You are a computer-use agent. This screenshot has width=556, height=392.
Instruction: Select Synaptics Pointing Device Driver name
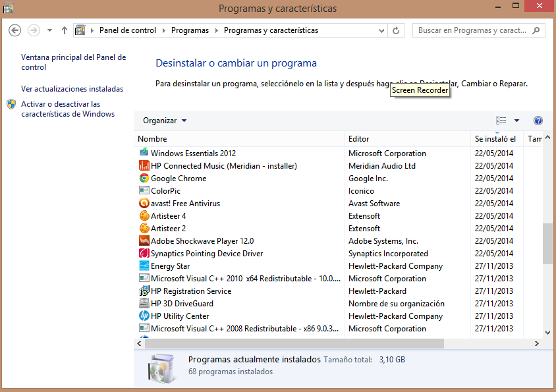pos(207,254)
